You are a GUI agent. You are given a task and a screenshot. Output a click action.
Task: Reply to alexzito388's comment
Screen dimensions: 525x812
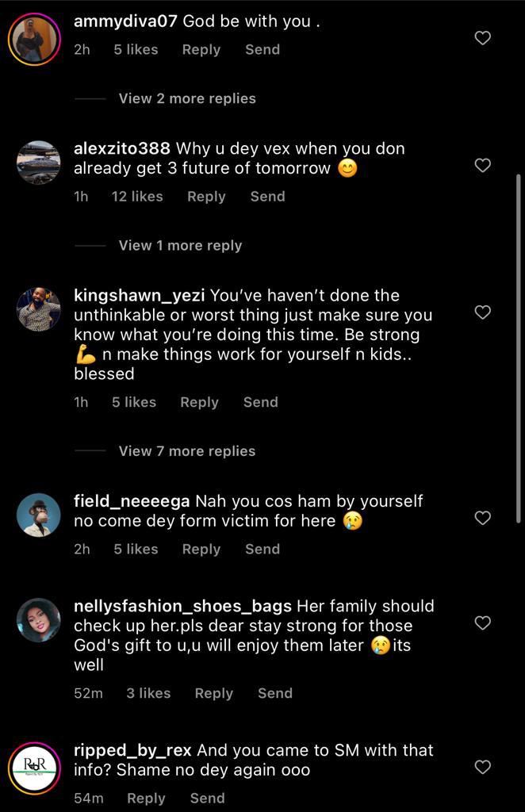[206, 197]
